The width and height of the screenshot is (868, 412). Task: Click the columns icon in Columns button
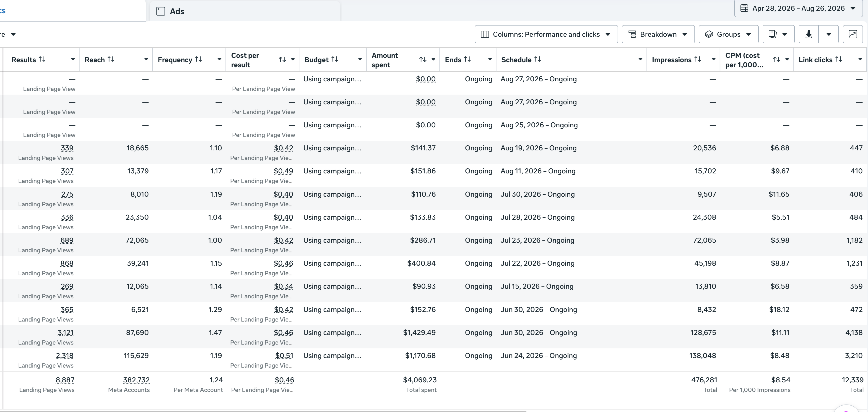pyautogui.click(x=485, y=34)
